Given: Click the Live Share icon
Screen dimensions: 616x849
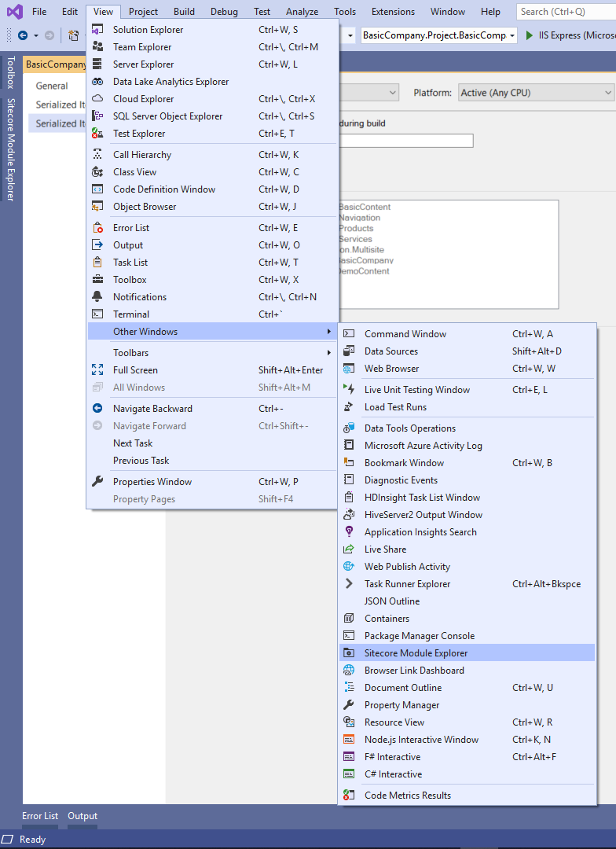Looking at the screenshot, I should (349, 549).
